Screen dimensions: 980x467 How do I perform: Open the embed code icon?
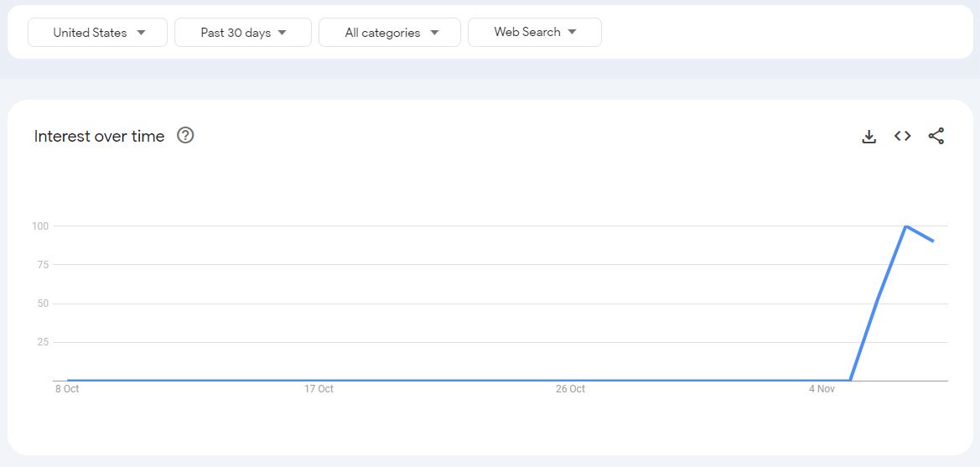(902, 136)
